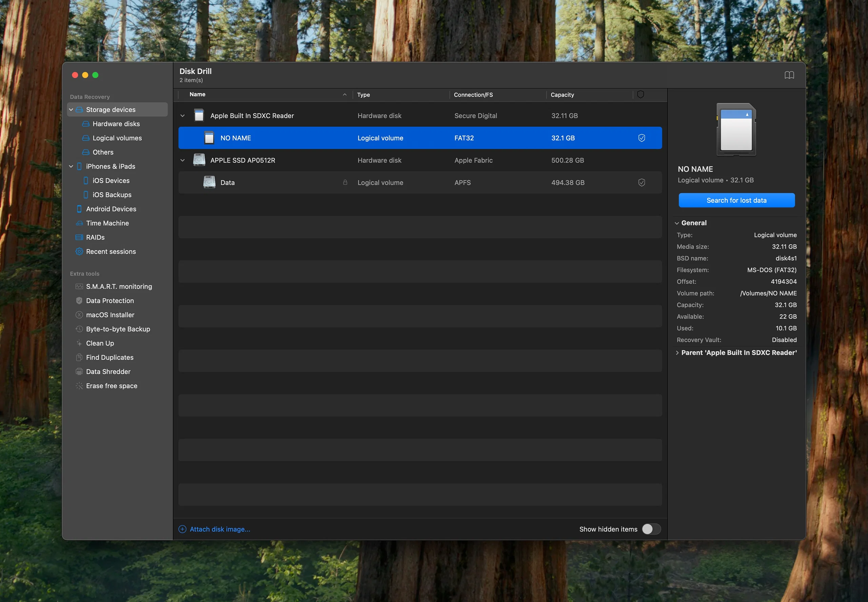Click Search for lost data button
The image size is (868, 602).
(x=736, y=200)
